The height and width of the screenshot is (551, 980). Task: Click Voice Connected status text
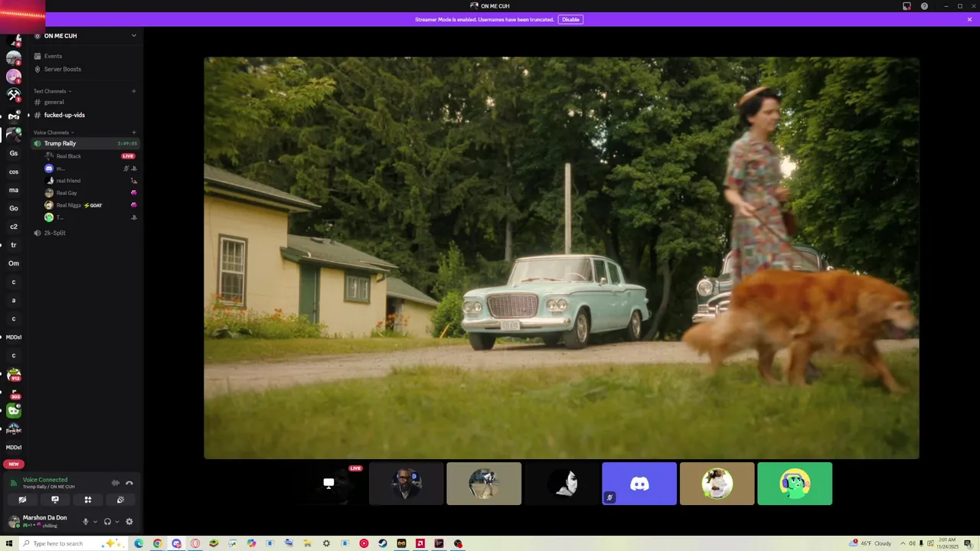(45, 480)
